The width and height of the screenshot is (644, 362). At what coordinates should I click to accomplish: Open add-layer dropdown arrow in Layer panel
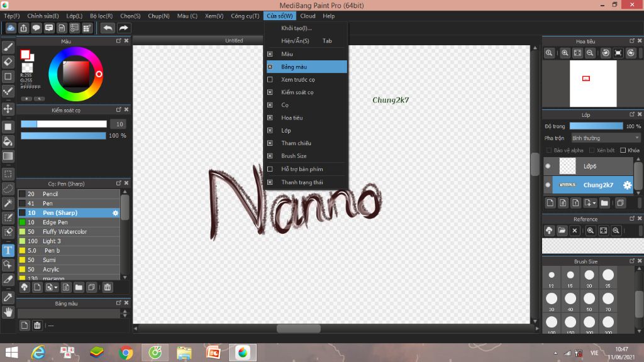594,203
